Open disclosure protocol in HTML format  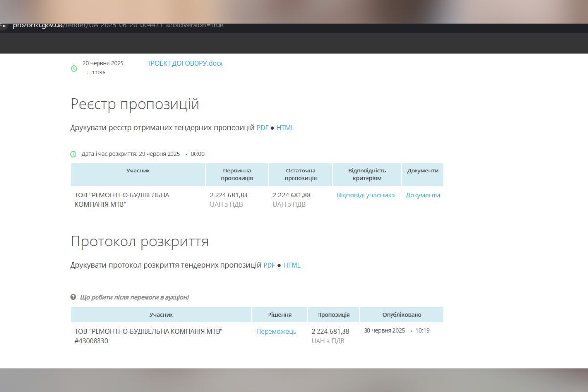293,265
